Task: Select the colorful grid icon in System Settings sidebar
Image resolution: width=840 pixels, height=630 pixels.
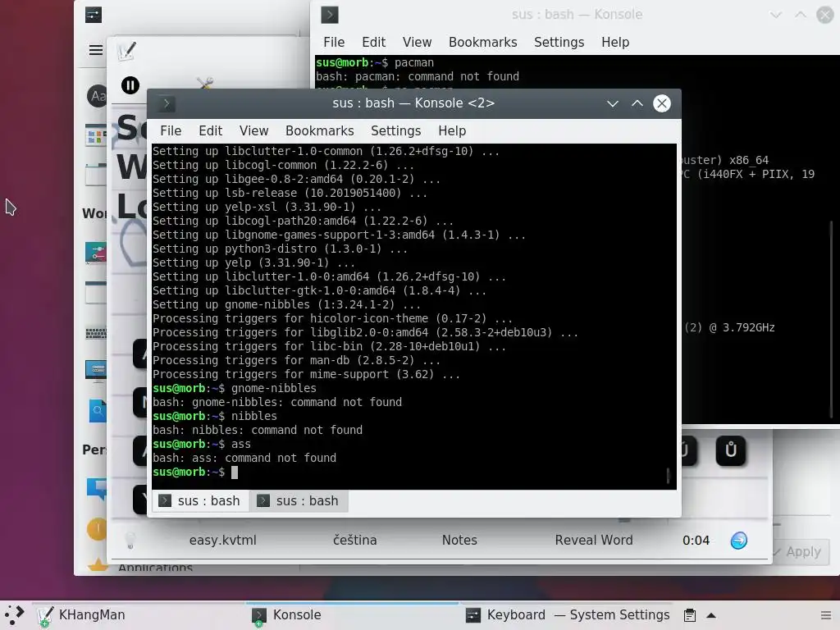Action: click(x=95, y=135)
